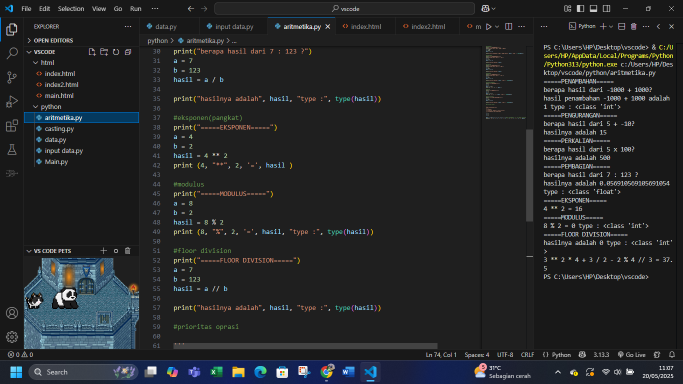The width and height of the screenshot is (683, 384).
Task: Collapse all folders in Explorer
Action: pyautogui.click(x=128, y=52)
